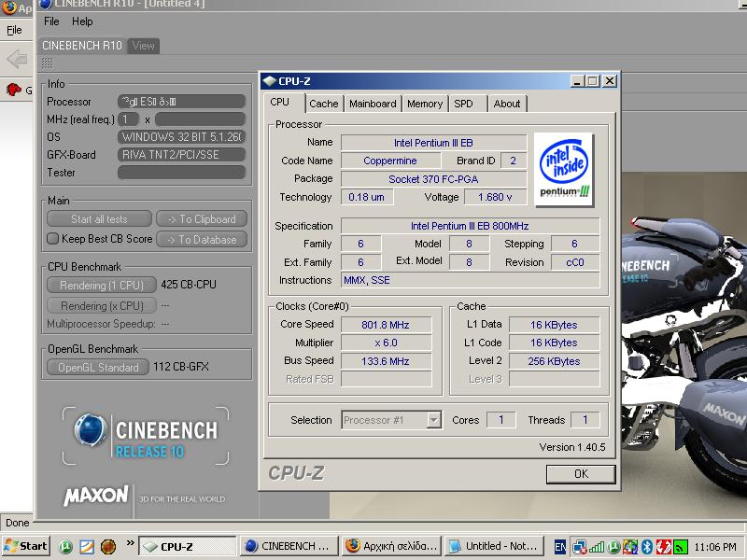747x560 pixels.
Task: Click the Firefox back arrow button
Action: coord(17,60)
